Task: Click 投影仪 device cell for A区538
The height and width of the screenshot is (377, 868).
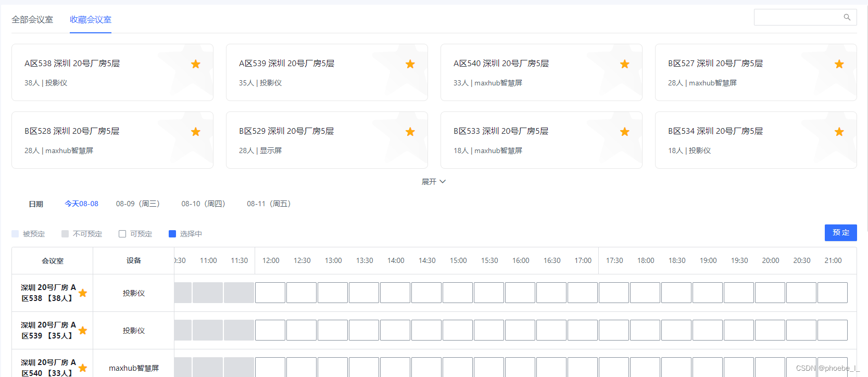Action: click(x=134, y=293)
